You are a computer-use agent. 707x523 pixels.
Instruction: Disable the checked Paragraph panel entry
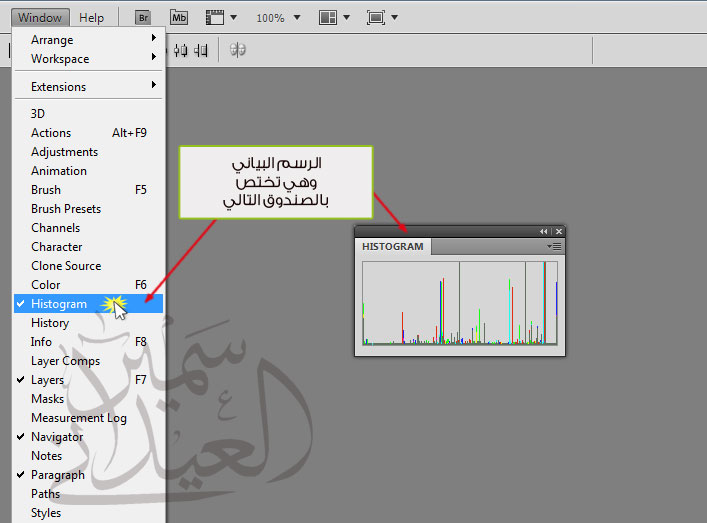point(57,475)
